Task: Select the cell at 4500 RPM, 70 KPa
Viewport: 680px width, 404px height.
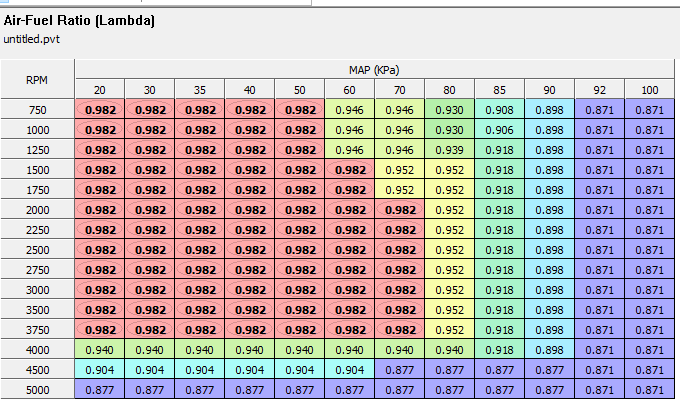Action: pyautogui.click(x=399, y=370)
